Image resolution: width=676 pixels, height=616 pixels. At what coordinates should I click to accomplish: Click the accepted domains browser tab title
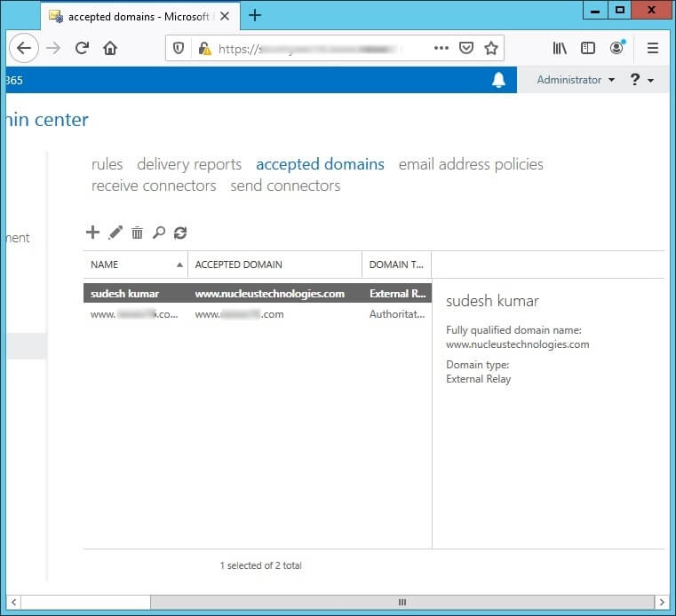coord(139,16)
